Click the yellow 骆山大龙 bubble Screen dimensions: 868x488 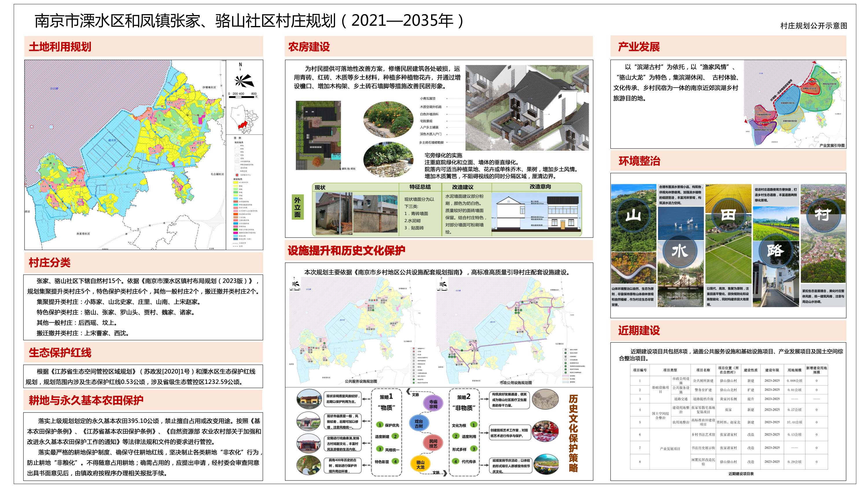click(420, 464)
